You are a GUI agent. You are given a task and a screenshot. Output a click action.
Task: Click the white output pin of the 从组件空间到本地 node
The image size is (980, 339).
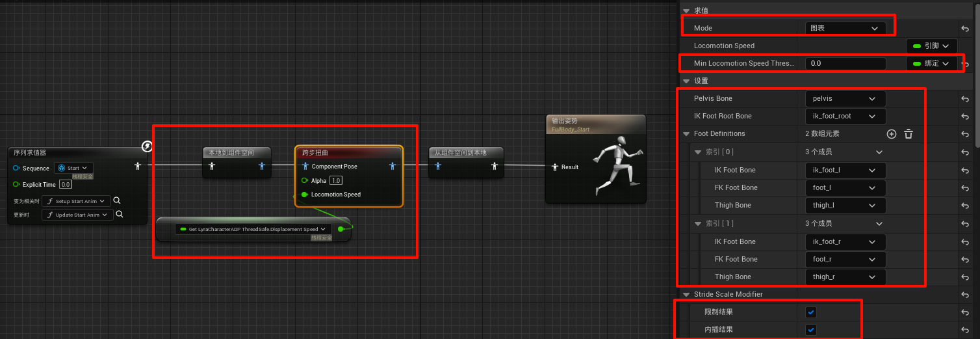point(495,167)
